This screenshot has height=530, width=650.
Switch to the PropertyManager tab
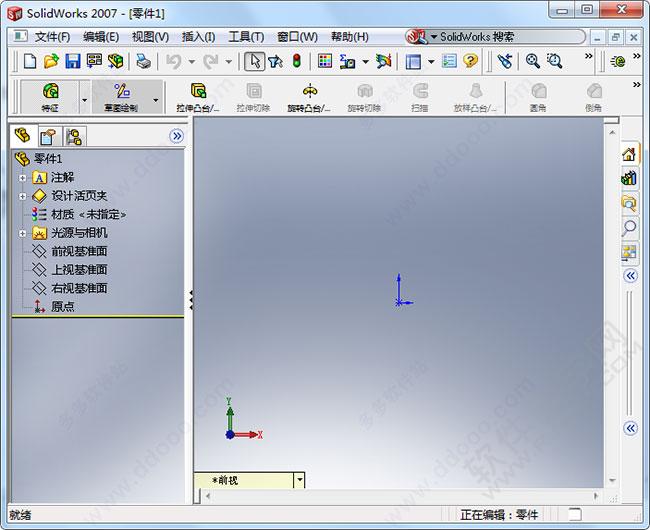click(x=48, y=136)
